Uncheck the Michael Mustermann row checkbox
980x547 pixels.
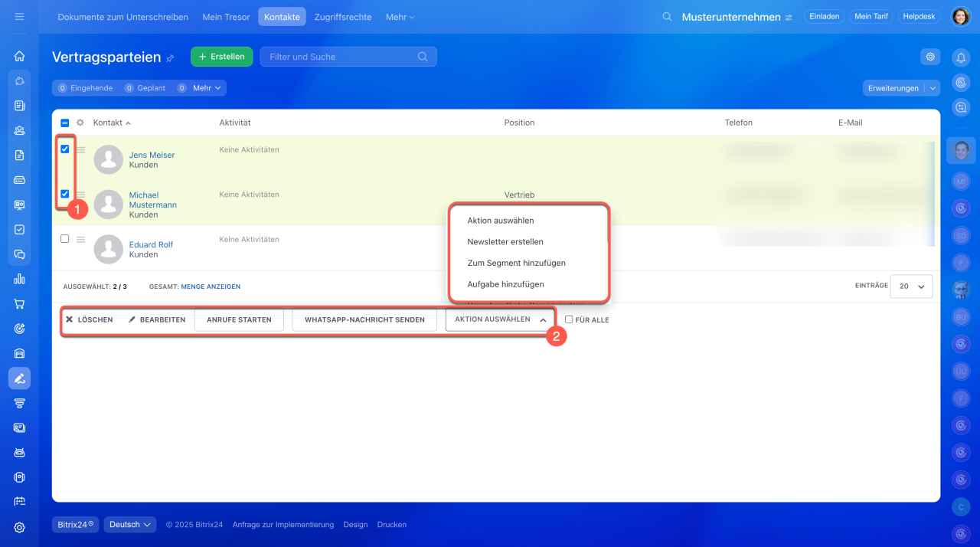click(x=65, y=194)
